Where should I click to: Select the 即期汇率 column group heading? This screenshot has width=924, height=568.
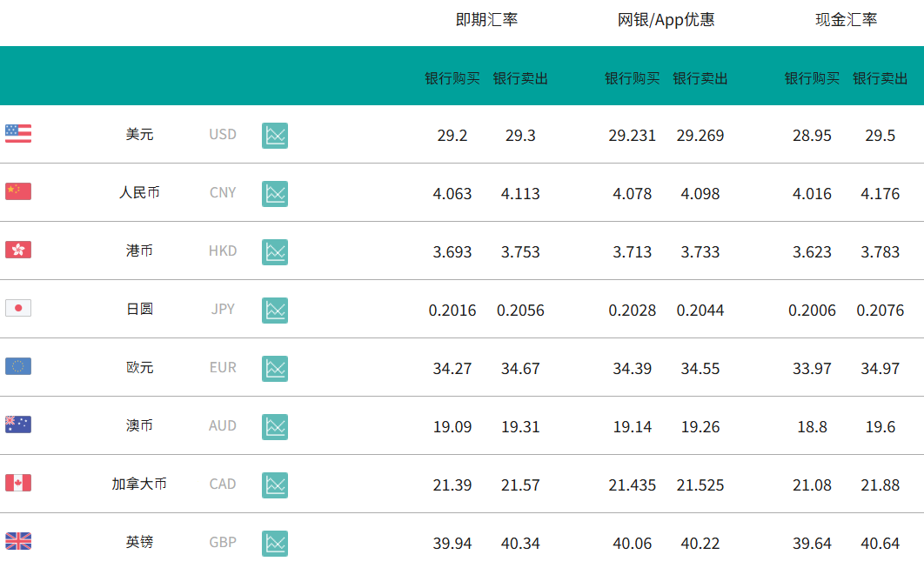click(486, 20)
